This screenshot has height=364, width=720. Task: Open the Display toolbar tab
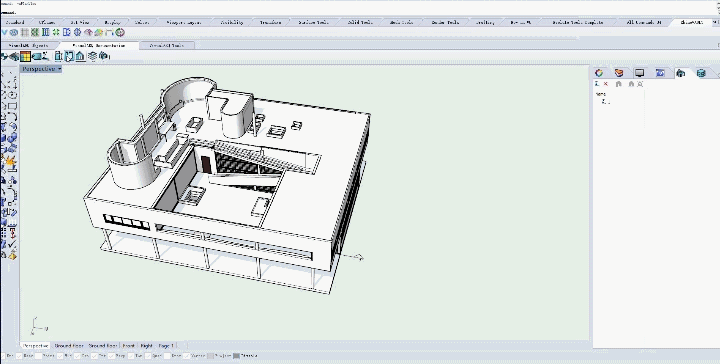click(x=112, y=22)
